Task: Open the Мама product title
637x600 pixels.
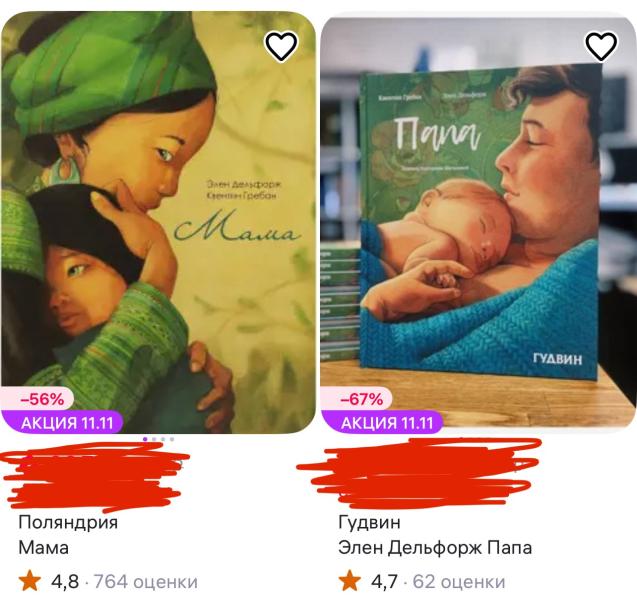Action: [x=43, y=548]
